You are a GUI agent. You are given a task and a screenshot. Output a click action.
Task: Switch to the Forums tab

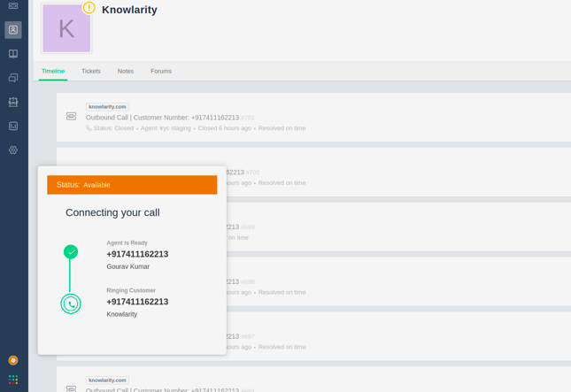(161, 71)
